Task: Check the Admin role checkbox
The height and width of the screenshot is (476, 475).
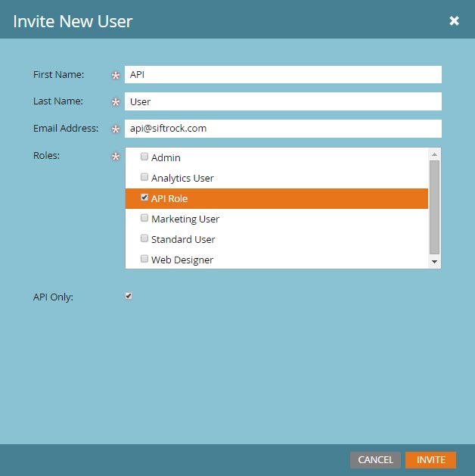Action: [x=144, y=157]
